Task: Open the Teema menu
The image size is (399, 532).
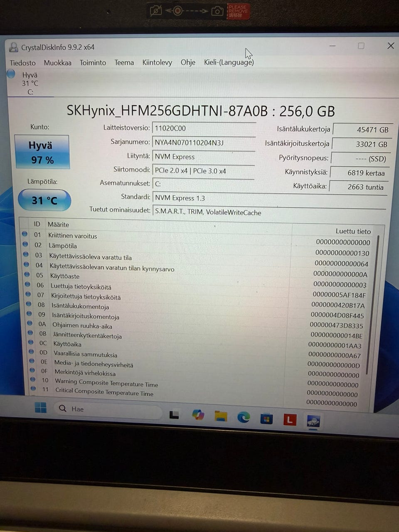Action: pyautogui.click(x=124, y=63)
